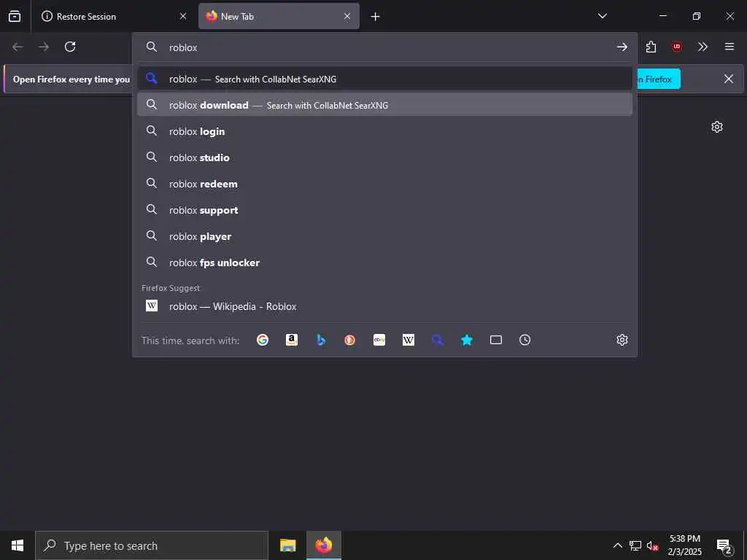Select 'roblox — Search with CollabNet SearXNG' suggestion
This screenshot has height=560, width=747.
click(x=384, y=79)
